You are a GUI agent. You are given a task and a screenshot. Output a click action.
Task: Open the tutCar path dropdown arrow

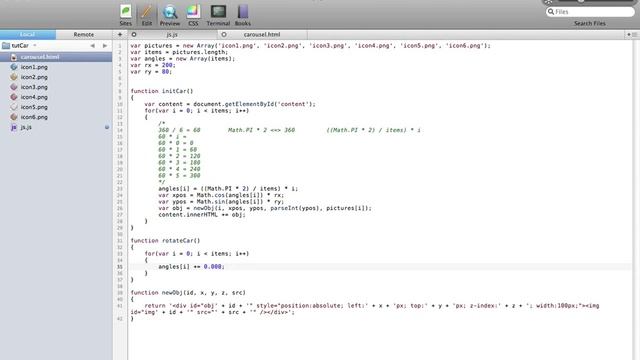[35, 46]
